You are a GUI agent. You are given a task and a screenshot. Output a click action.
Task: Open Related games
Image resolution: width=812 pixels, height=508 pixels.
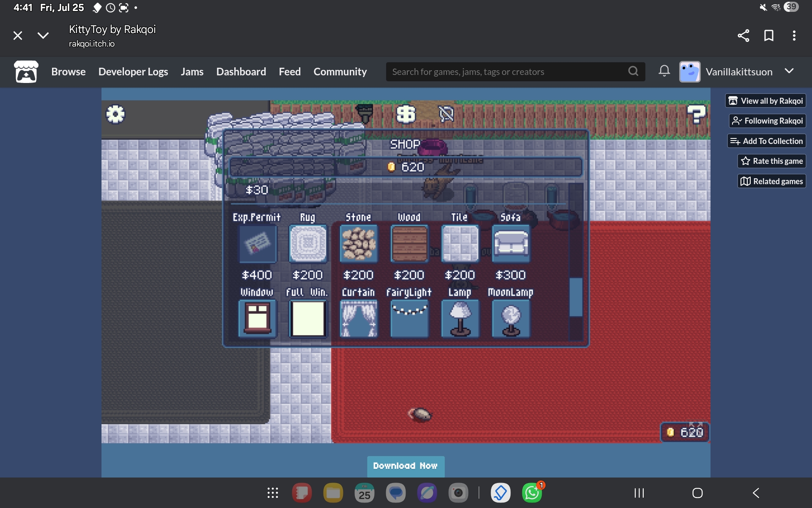tap(772, 181)
